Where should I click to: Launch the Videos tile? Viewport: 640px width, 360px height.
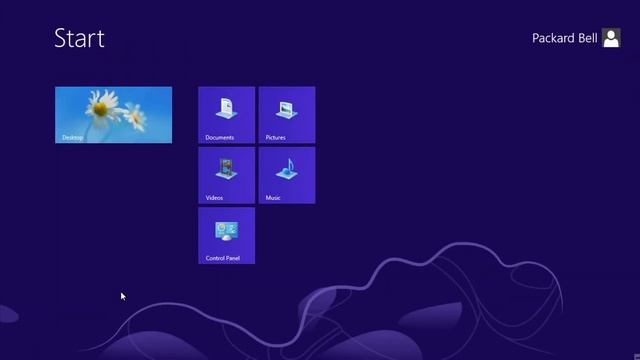coord(227,175)
